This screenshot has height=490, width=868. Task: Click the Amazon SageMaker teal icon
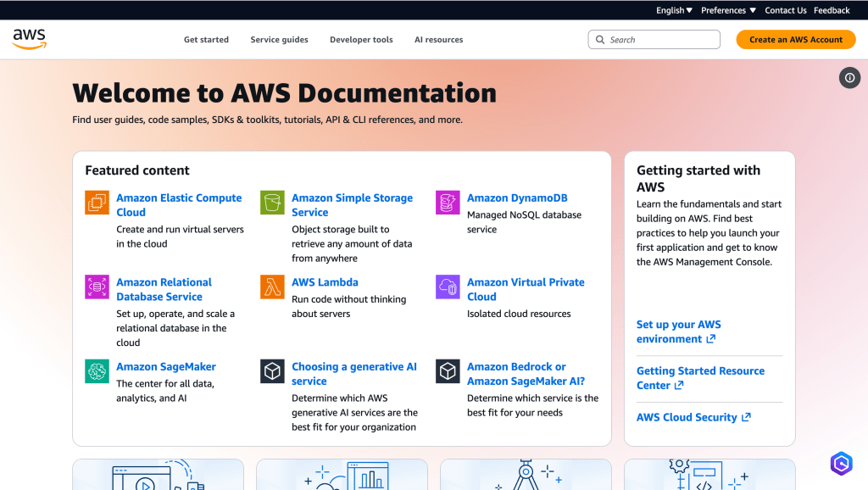pos(97,371)
